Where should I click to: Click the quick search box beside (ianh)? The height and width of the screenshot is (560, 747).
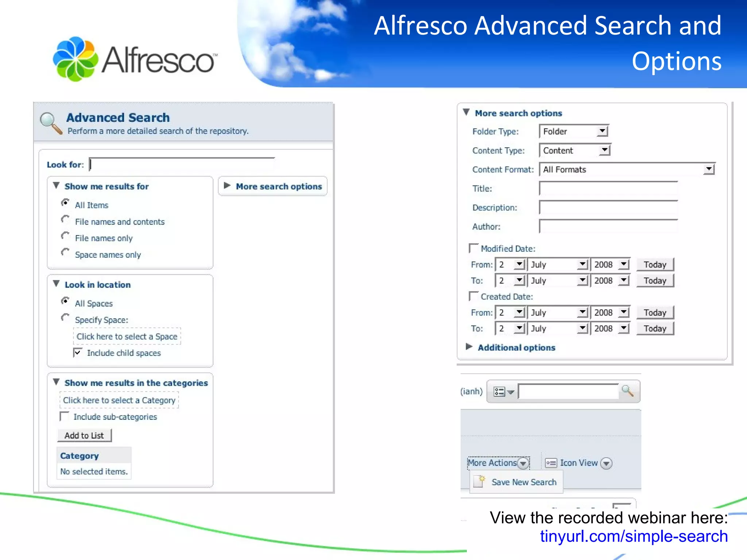tap(568, 392)
